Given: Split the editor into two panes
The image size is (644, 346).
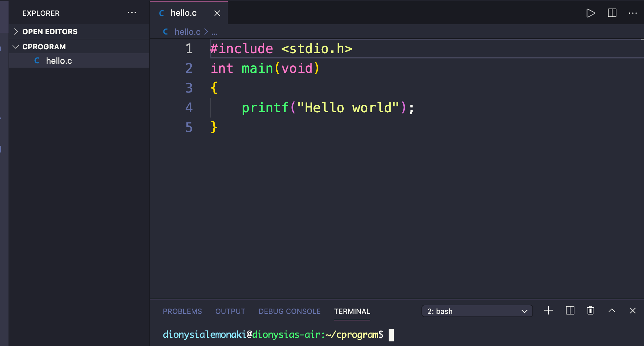Looking at the screenshot, I should pyautogui.click(x=612, y=13).
